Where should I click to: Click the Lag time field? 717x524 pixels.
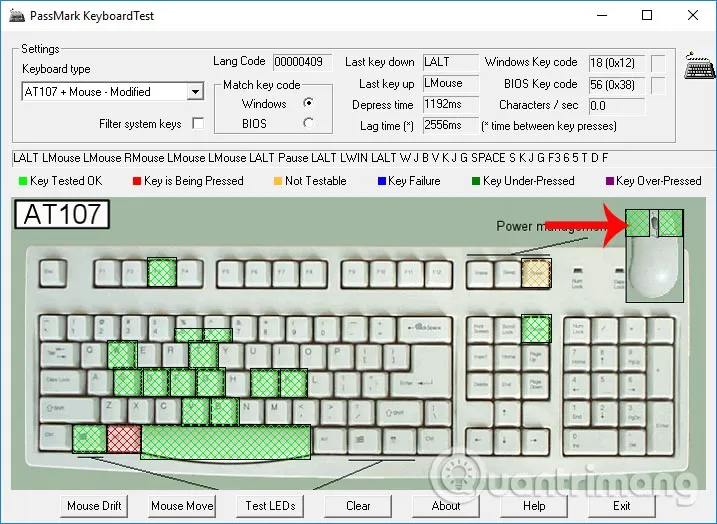(451, 125)
